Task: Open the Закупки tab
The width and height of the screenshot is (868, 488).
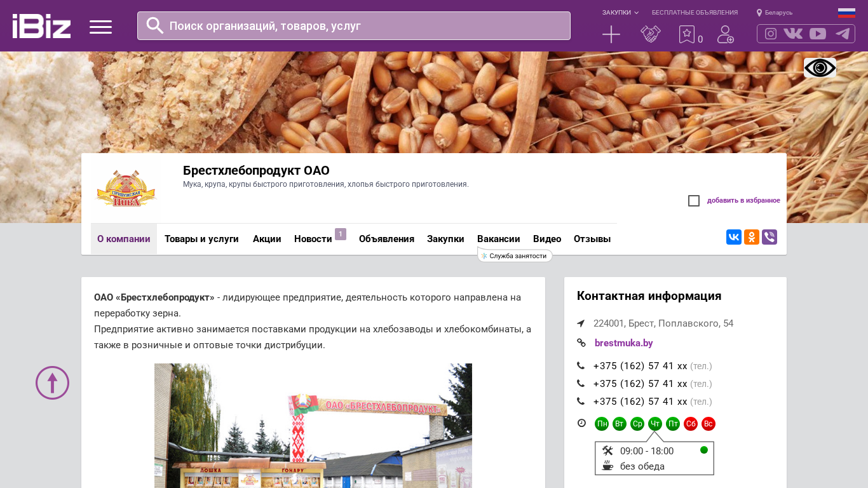Action: (445, 239)
